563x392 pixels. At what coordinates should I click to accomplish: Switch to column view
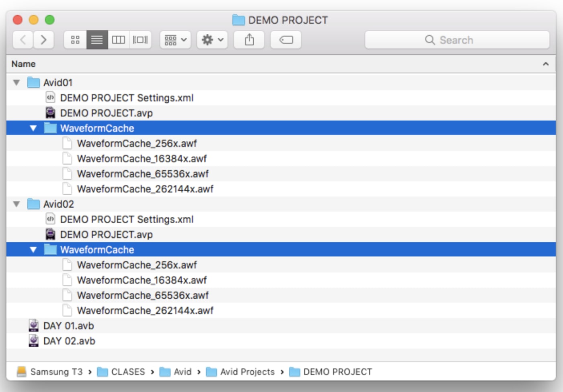pos(119,40)
